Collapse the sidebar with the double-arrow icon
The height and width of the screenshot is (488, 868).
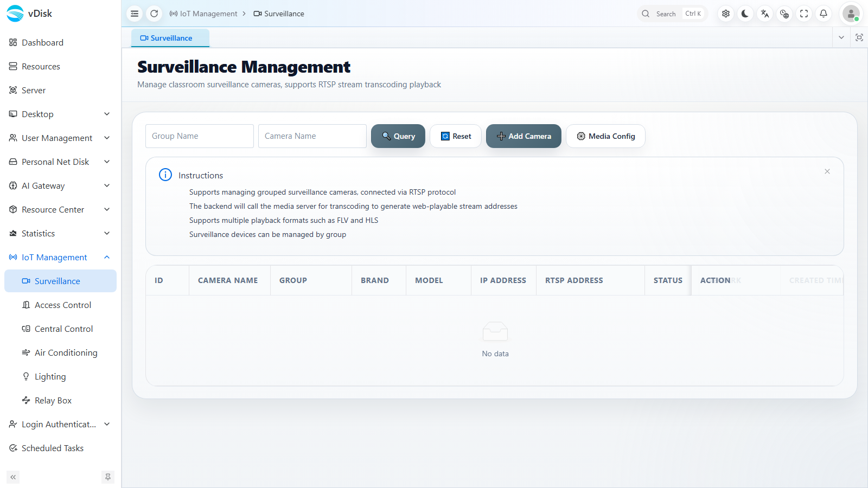tap(13, 477)
